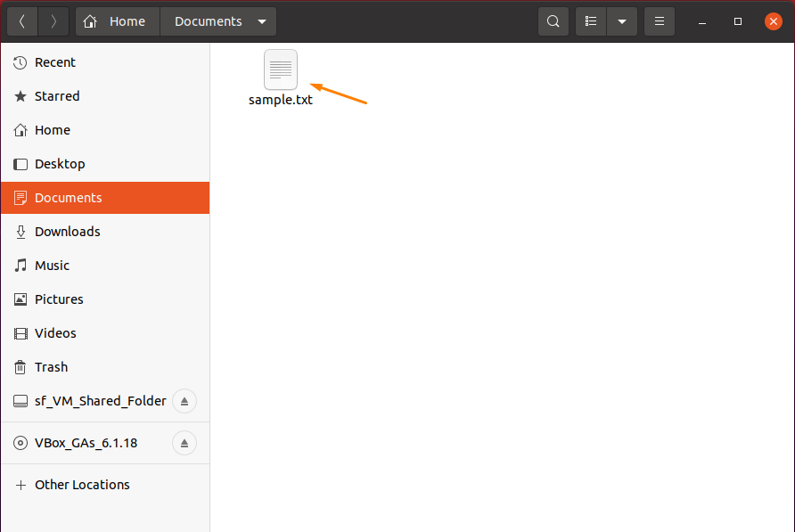Open the hamburger menu
This screenshot has width=795, height=532.
coord(660,21)
